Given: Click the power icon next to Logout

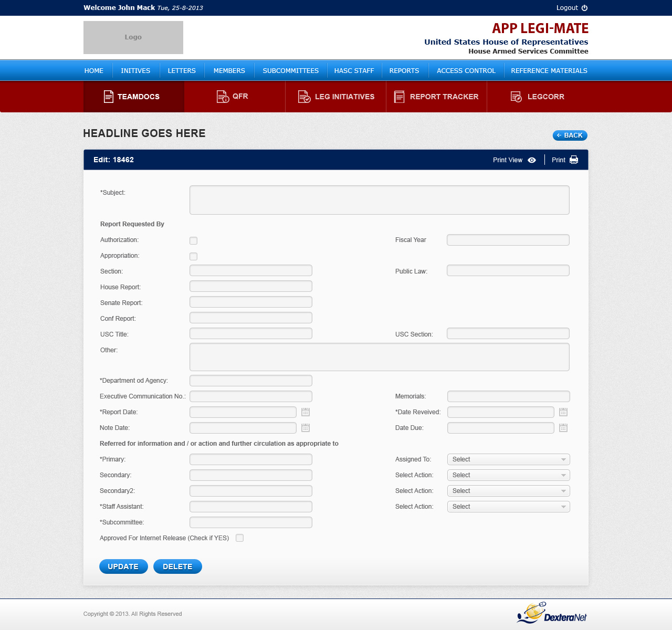Looking at the screenshot, I should pyautogui.click(x=584, y=8).
